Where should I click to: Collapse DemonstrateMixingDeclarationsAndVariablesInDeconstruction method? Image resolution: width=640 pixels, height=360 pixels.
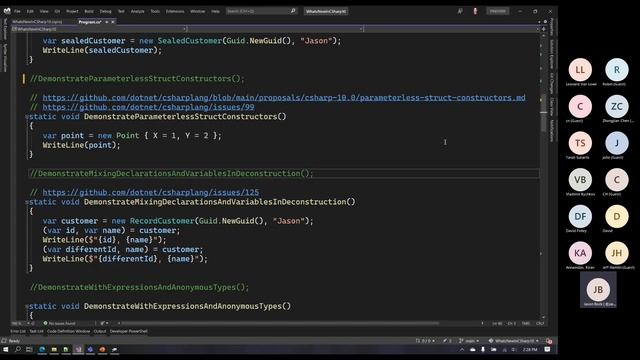(27, 202)
